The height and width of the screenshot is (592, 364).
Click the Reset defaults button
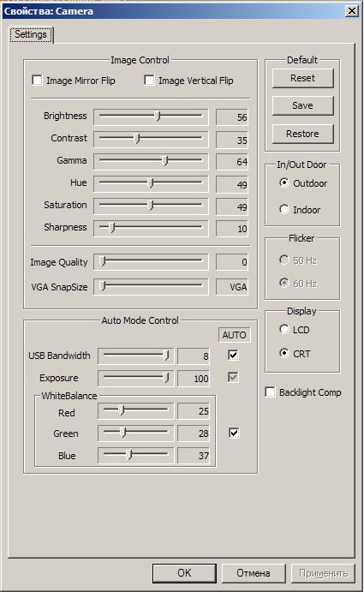tap(303, 78)
